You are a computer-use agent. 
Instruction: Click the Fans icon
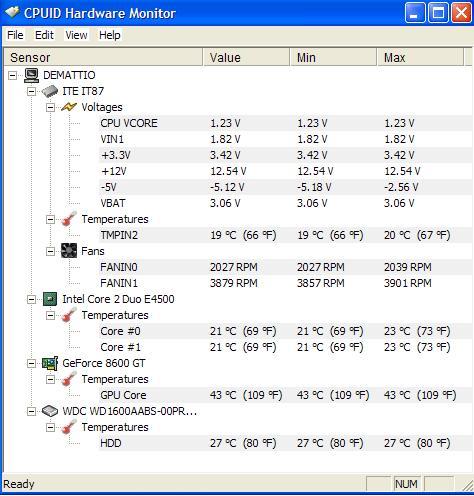tap(69, 251)
